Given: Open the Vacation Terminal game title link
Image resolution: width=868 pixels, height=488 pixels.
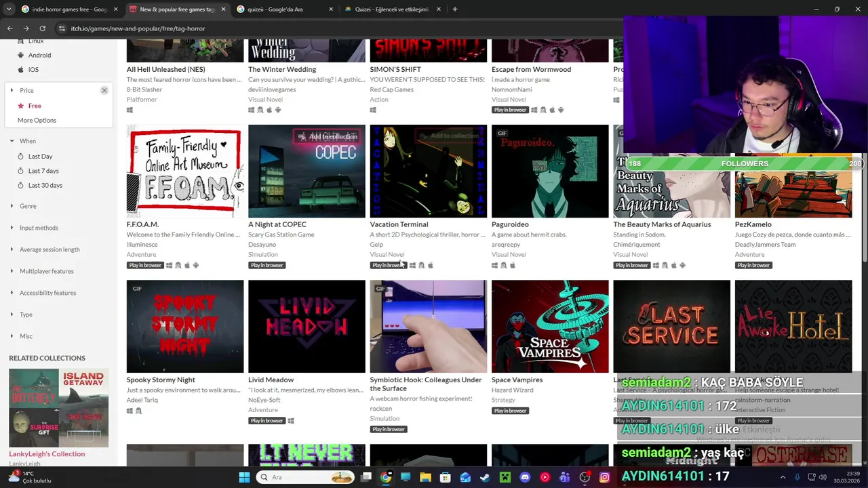Looking at the screenshot, I should point(399,224).
